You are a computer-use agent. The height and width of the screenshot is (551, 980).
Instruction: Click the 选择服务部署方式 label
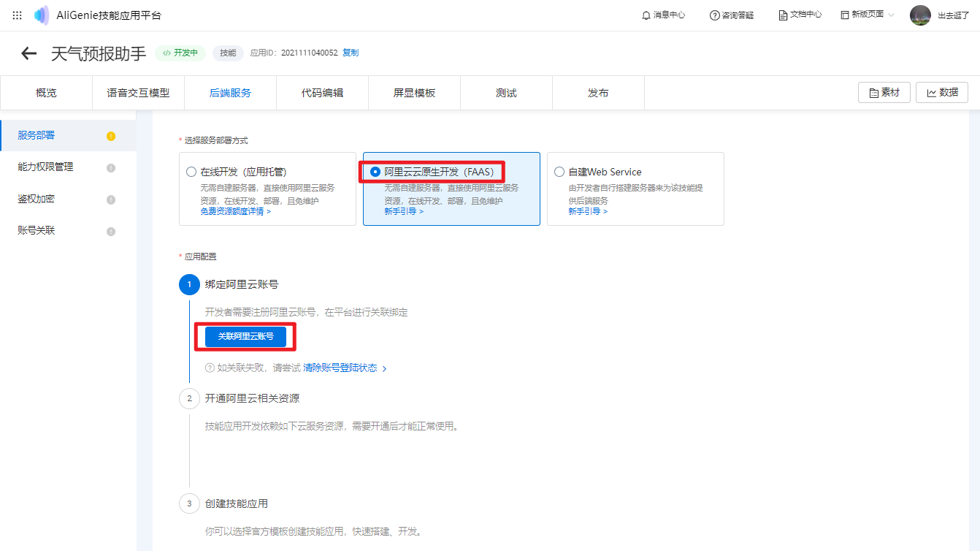pos(215,140)
